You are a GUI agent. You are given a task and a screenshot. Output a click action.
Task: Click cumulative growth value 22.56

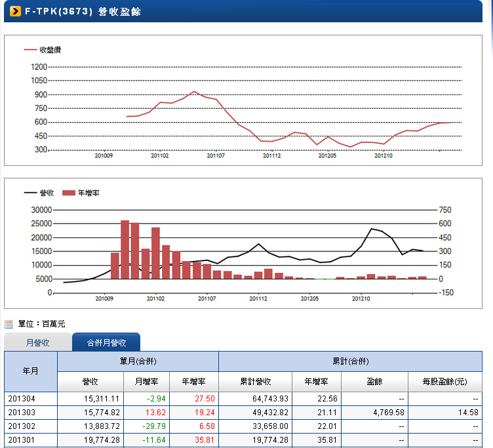click(327, 399)
